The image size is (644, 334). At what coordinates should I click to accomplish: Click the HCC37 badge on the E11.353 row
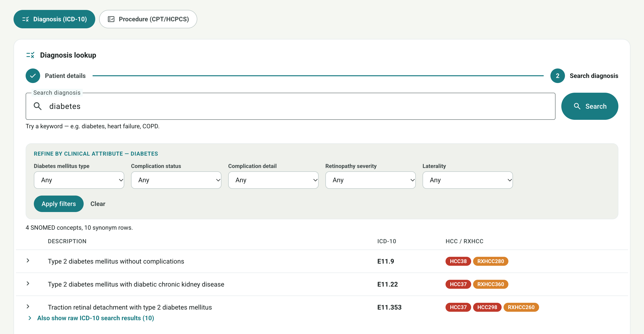pos(458,307)
